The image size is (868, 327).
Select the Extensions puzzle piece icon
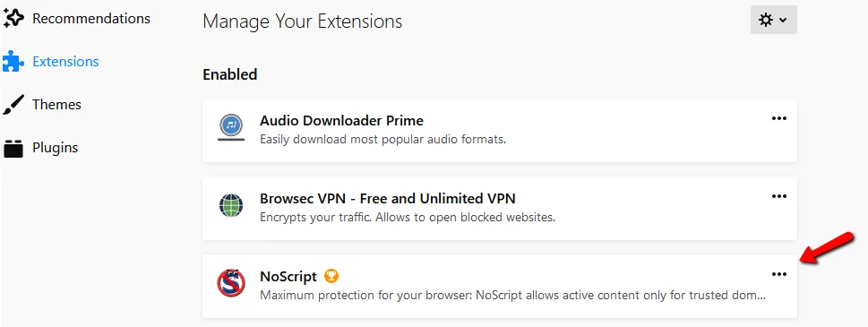pos(13,62)
